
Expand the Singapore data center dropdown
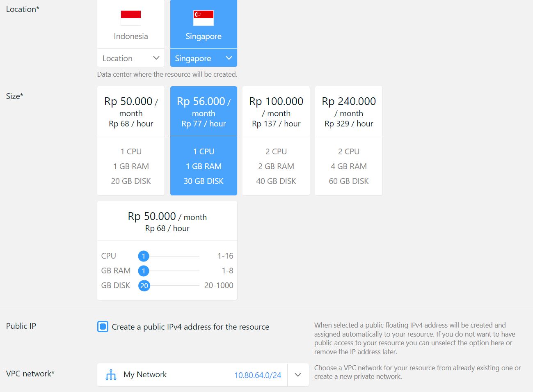point(203,58)
